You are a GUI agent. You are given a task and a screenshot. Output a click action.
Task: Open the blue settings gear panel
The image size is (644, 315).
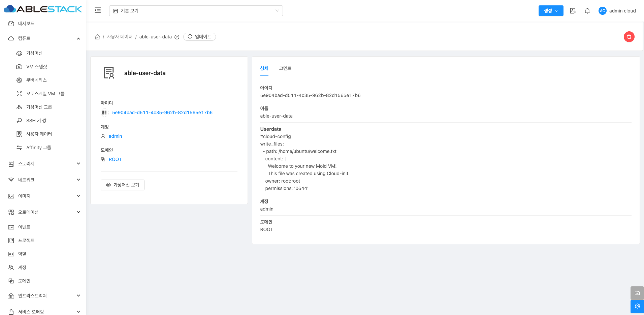637,306
